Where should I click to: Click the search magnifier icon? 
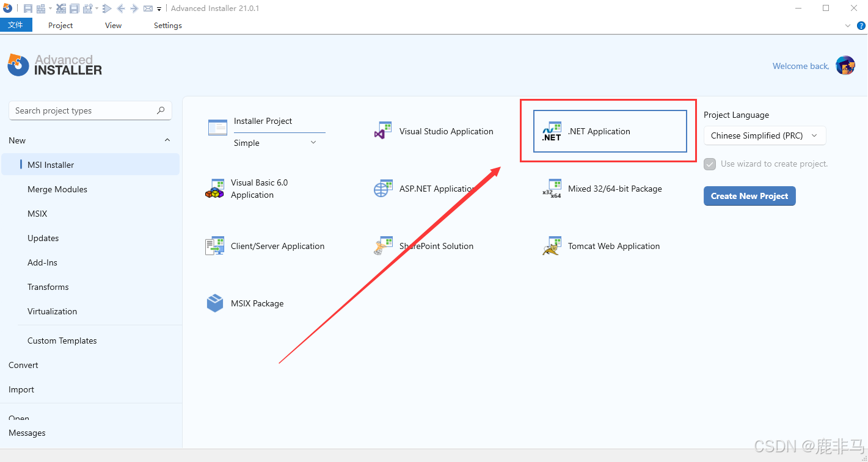(x=161, y=110)
